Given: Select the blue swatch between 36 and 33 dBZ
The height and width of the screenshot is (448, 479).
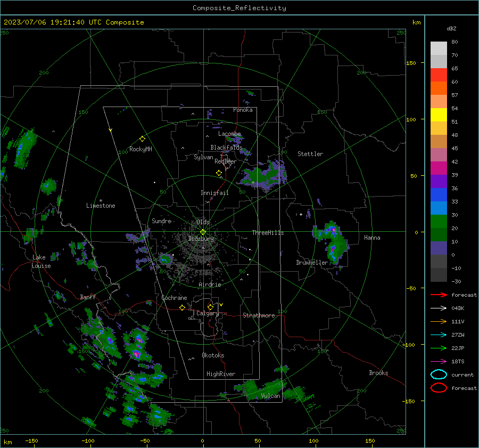Looking at the screenshot, I should click(439, 195).
